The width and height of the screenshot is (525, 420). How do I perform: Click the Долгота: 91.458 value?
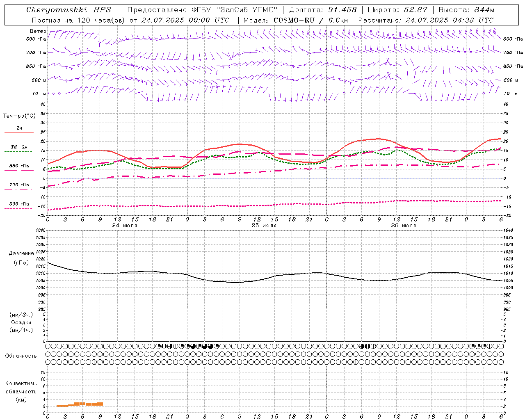(x=323, y=10)
